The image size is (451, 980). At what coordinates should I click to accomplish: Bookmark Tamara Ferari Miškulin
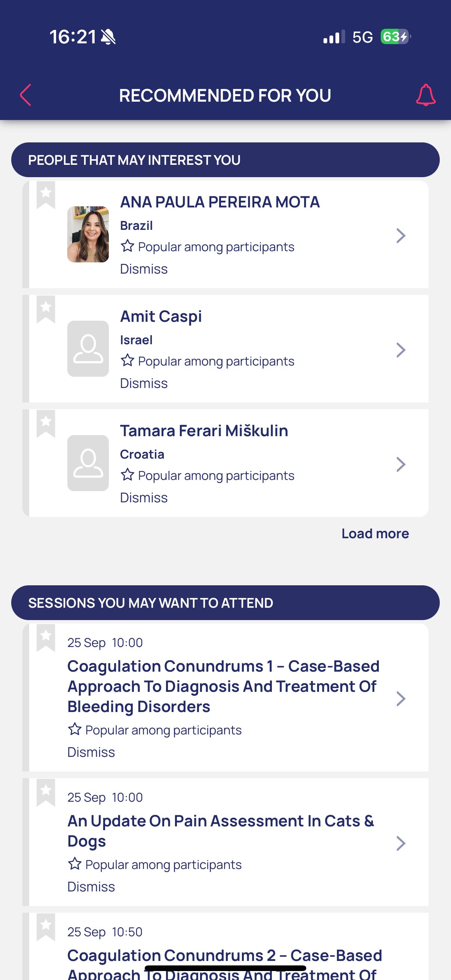click(x=46, y=423)
